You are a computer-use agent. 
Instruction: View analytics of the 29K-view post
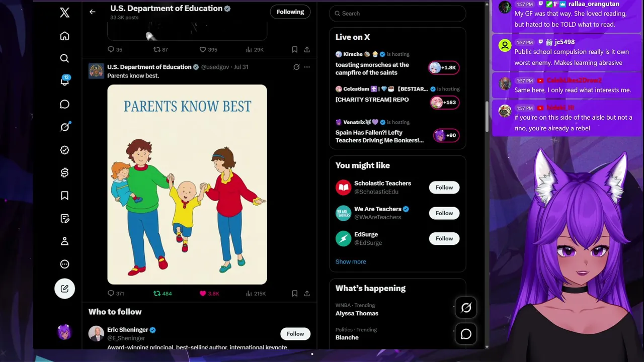click(x=255, y=49)
